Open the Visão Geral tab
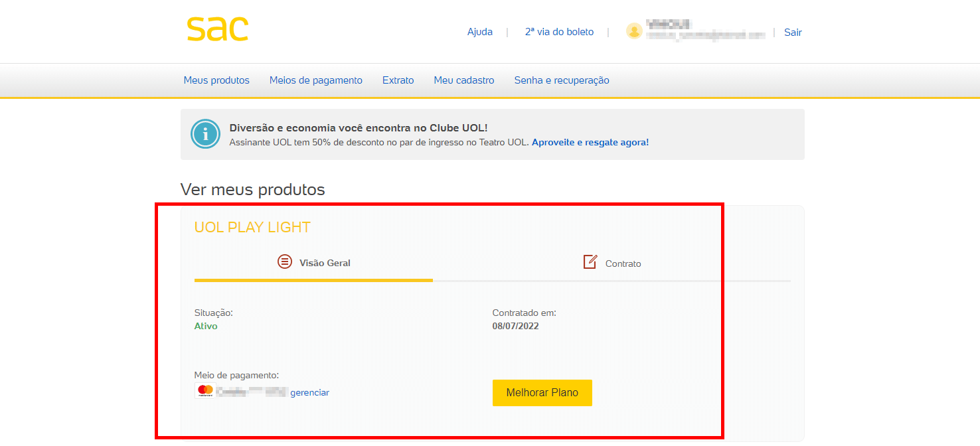 [313, 263]
